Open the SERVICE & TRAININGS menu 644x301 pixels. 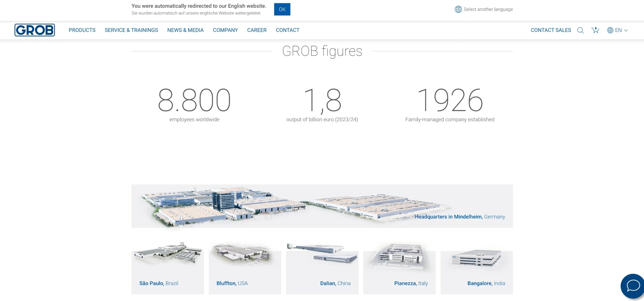tap(131, 30)
